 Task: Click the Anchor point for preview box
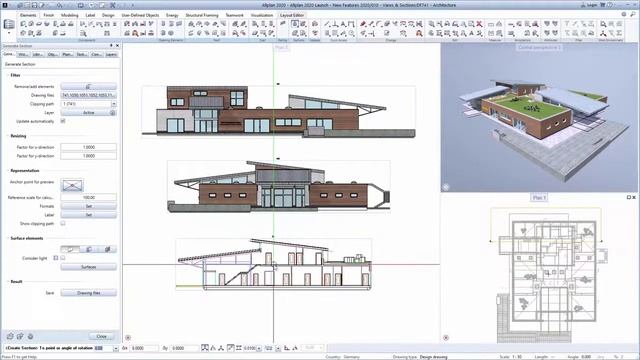coord(72,185)
